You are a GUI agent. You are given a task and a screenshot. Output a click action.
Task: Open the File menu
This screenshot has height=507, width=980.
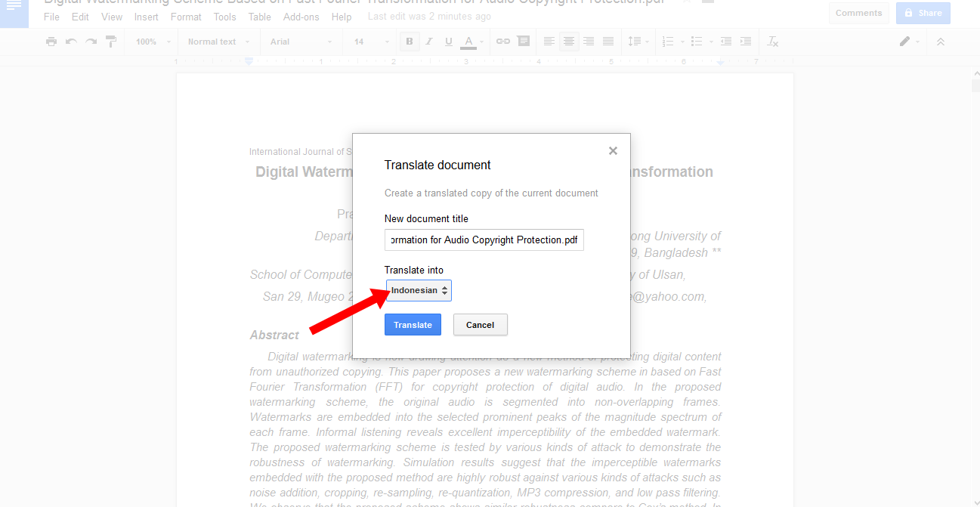click(51, 17)
